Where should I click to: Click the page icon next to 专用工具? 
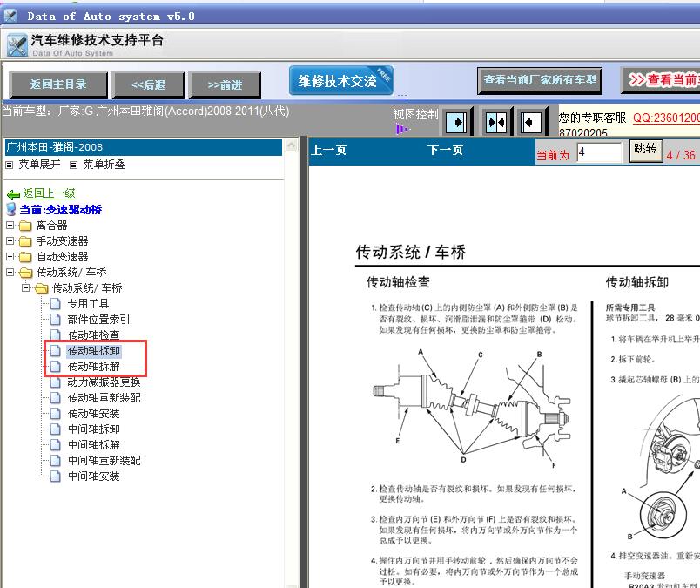pos(56,304)
